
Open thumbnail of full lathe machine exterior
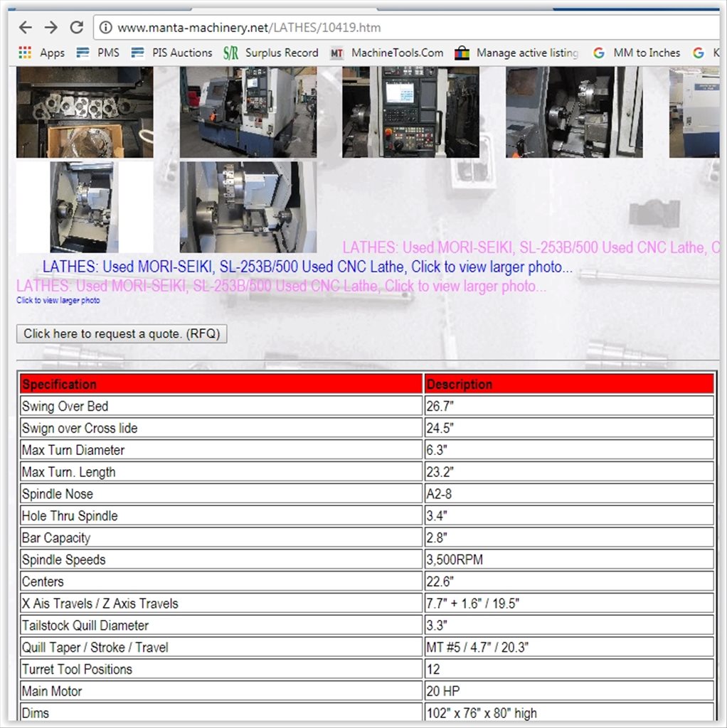pos(248,112)
